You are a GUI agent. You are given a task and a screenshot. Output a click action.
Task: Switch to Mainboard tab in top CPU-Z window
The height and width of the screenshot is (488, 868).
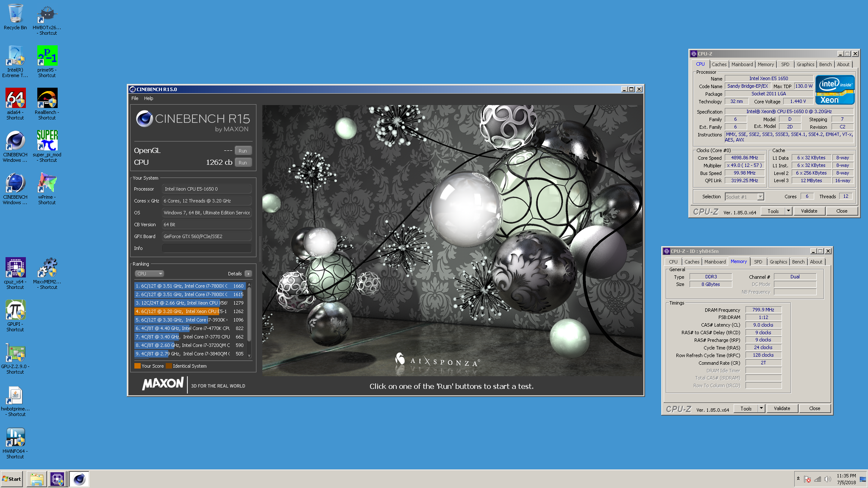click(x=742, y=64)
